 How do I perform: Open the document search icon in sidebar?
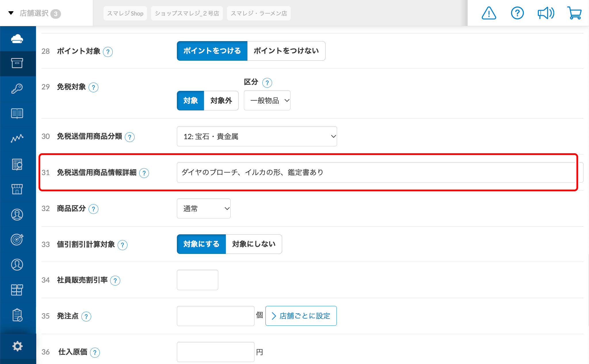tap(17, 164)
